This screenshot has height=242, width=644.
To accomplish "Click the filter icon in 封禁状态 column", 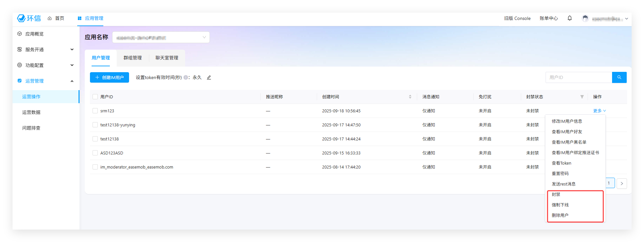I will click(582, 97).
